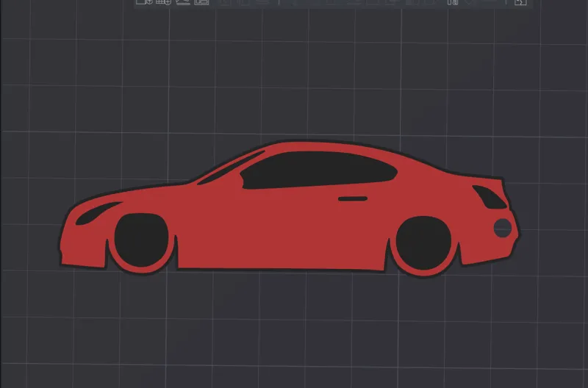Screen dimensions: 588x388
Task: Click the add-object cube icon in toolbar
Action: pyautogui.click(x=144, y=2)
